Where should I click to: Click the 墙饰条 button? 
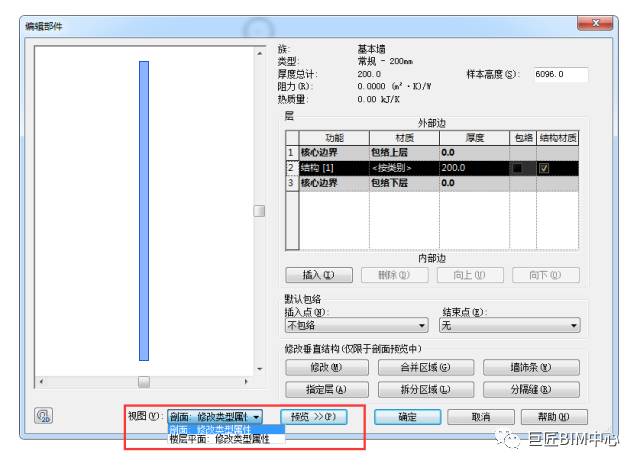[531, 367]
